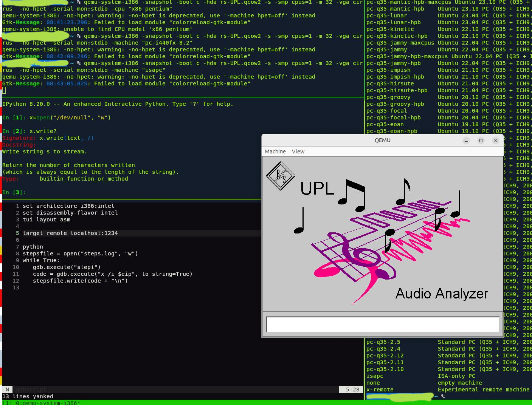Click the Audio Analyzer splash text
Image resolution: width=532 pixels, height=405 pixels.
pos(442,294)
